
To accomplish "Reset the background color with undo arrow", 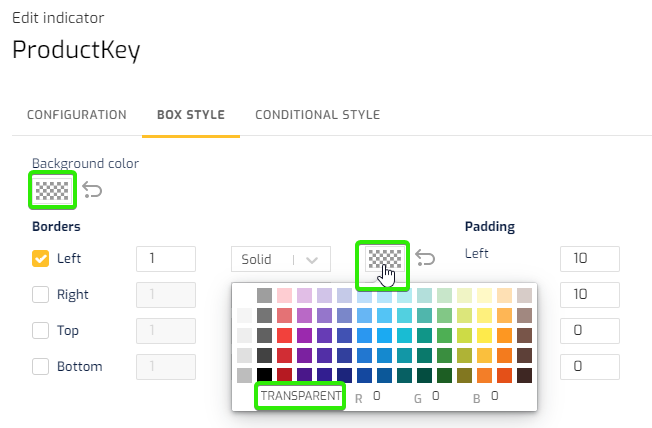I will pyautogui.click(x=92, y=190).
